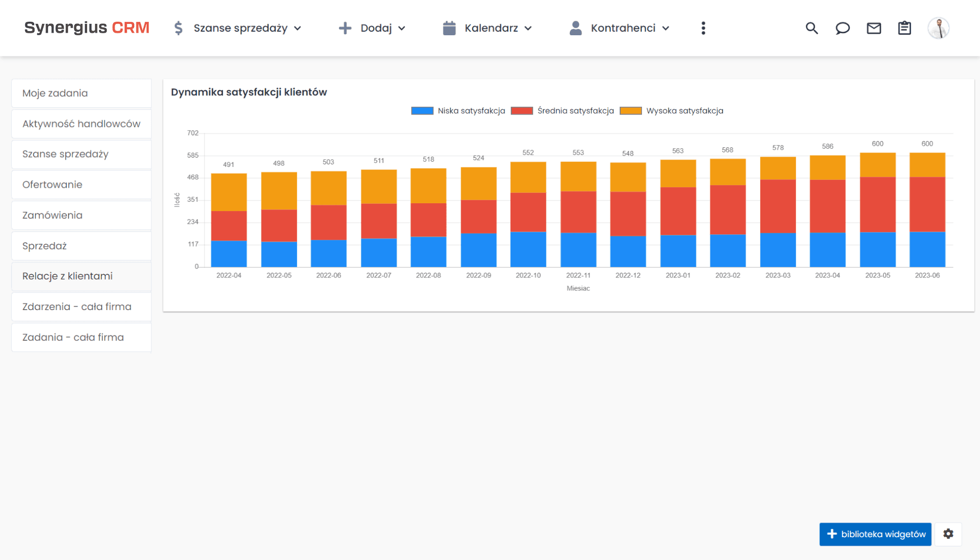Open the three-dot more options menu
The height and width of the screenshot is (560, 980).
pos(703,28)
